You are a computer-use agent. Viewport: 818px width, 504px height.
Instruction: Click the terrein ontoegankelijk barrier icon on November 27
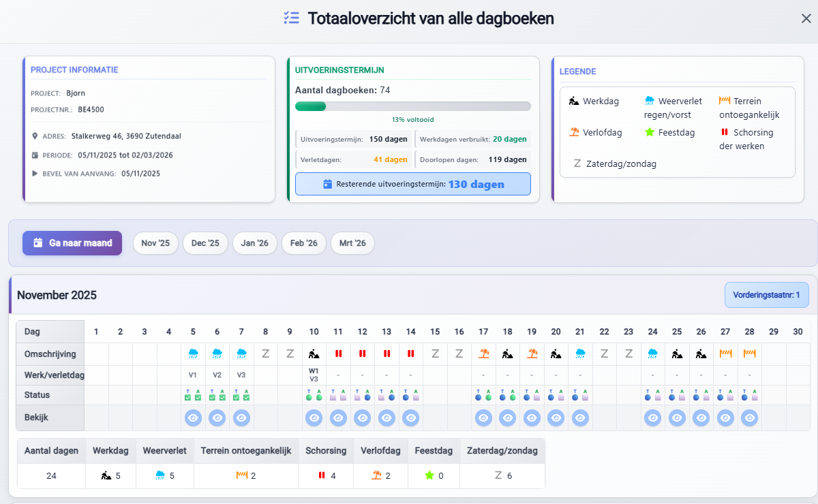(725, 353)
